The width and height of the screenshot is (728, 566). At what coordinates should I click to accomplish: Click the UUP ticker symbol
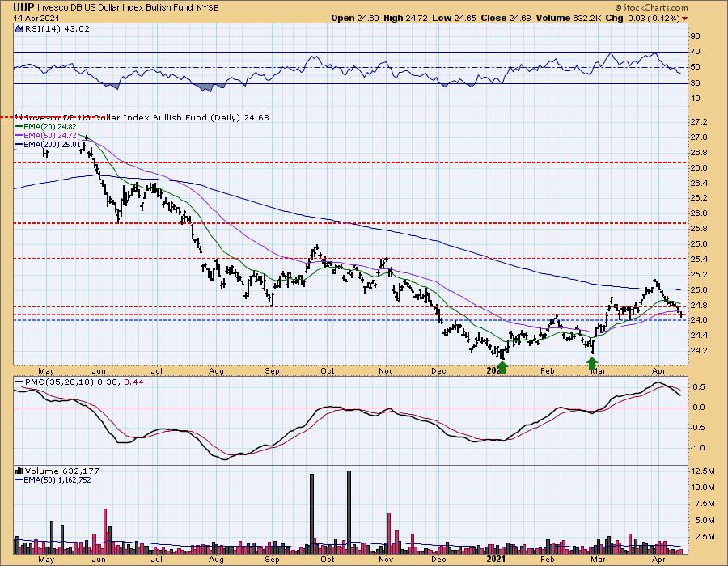click(23, 7)
